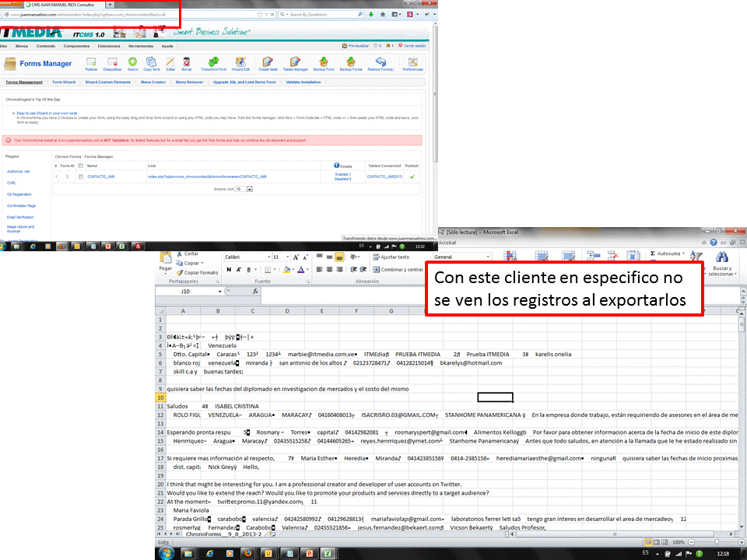Check the CONTACTO_JMR row checkbox
The height and width of the screenshot is (560, 747).
(80, 177)
